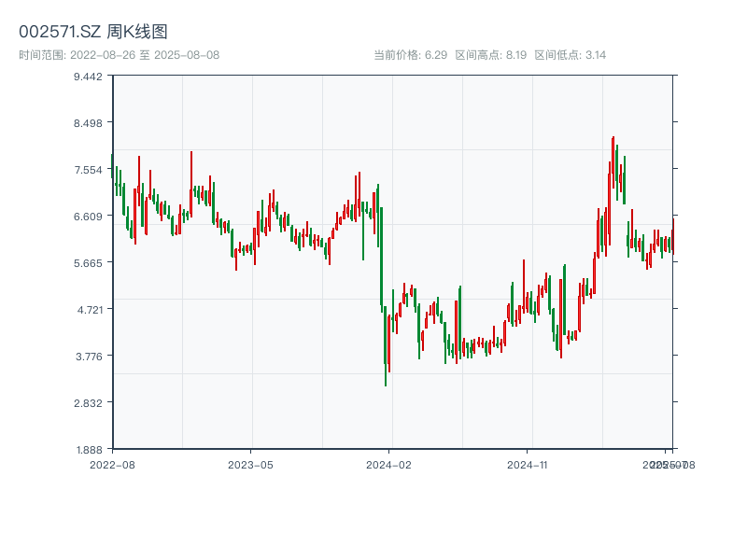Select the 时间范围 date range text
Image resolution: width=747 pixels, height=560 pixels.
coord(119,55)
